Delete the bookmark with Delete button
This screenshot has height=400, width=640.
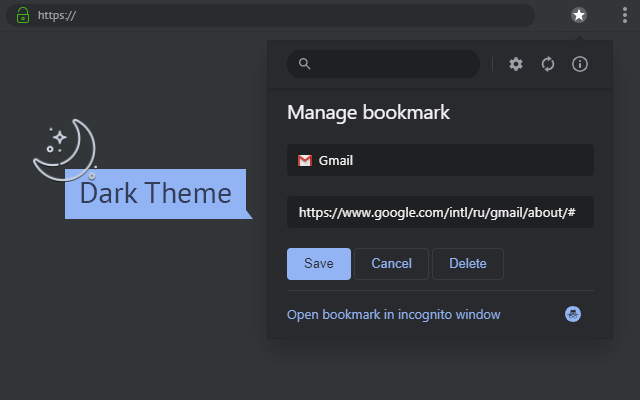(x=468, y=264)
